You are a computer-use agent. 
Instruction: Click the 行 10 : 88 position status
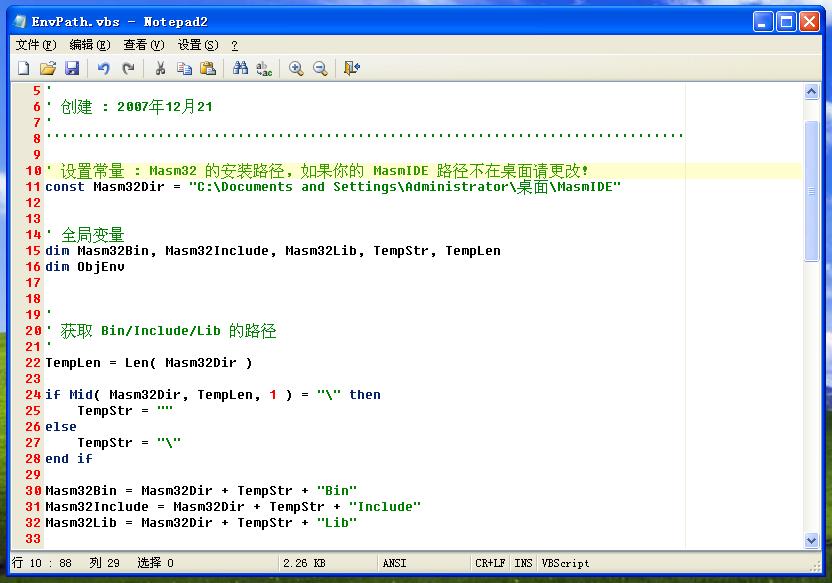41,563
